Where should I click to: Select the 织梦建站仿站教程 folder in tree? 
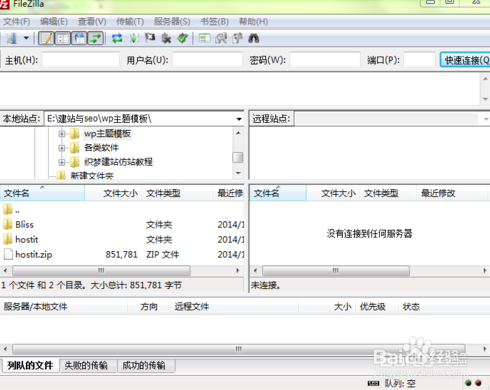coord(118,162)
